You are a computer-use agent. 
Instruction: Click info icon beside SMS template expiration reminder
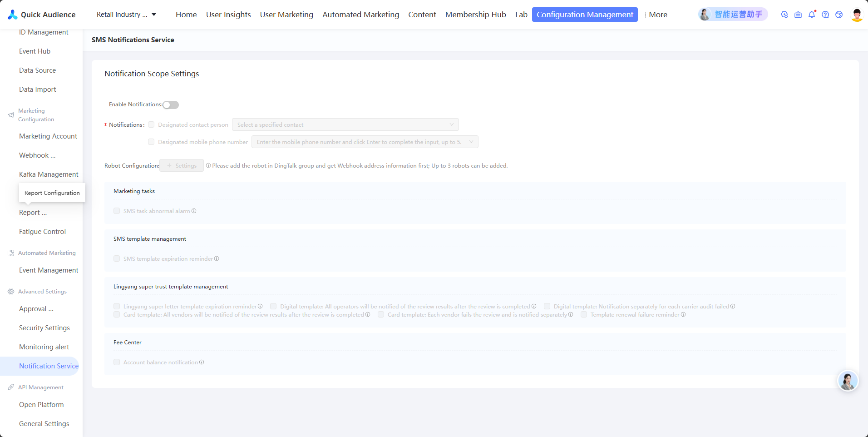(217, 258)
